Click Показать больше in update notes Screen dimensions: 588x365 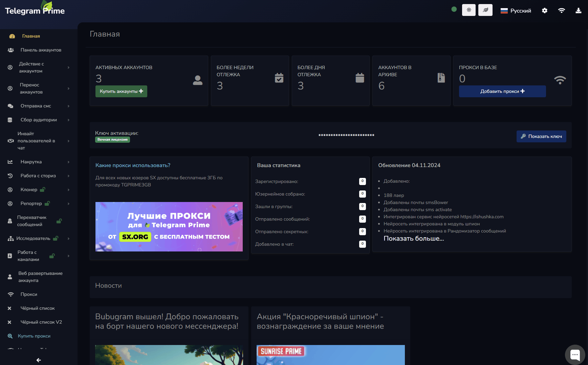[413, 239]
